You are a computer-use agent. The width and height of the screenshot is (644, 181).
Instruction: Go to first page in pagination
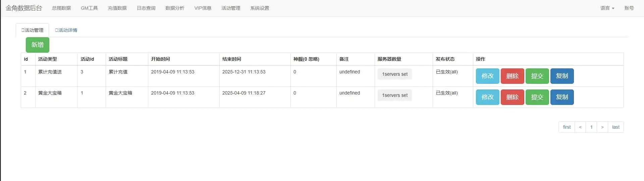coord(567,127)
